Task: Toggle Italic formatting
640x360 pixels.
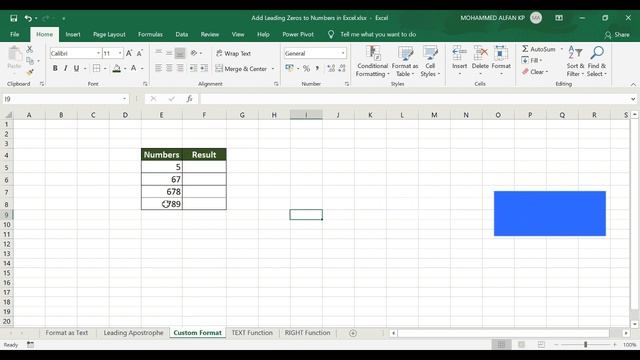Action: (66, 68)
